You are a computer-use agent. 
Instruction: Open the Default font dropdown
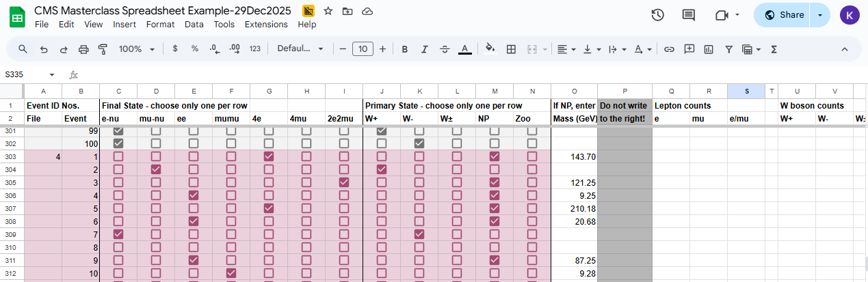(300, 49)
